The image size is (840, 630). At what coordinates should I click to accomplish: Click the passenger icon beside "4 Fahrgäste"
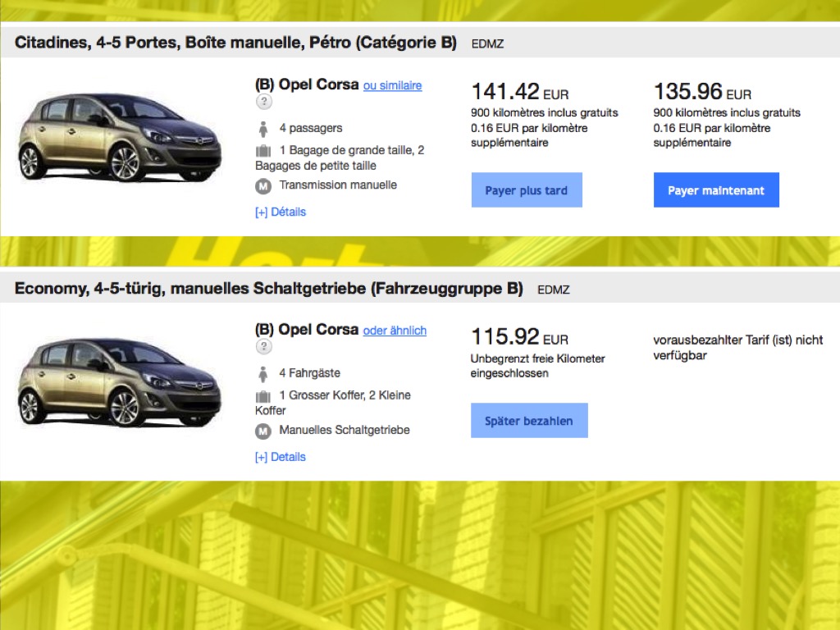[263, 373]
